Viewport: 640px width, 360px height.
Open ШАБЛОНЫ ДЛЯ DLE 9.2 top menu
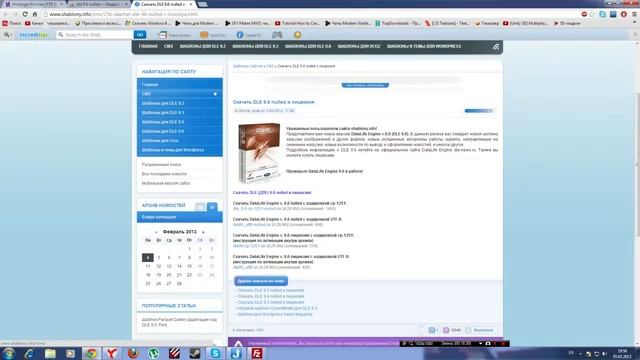click(202, 47)
